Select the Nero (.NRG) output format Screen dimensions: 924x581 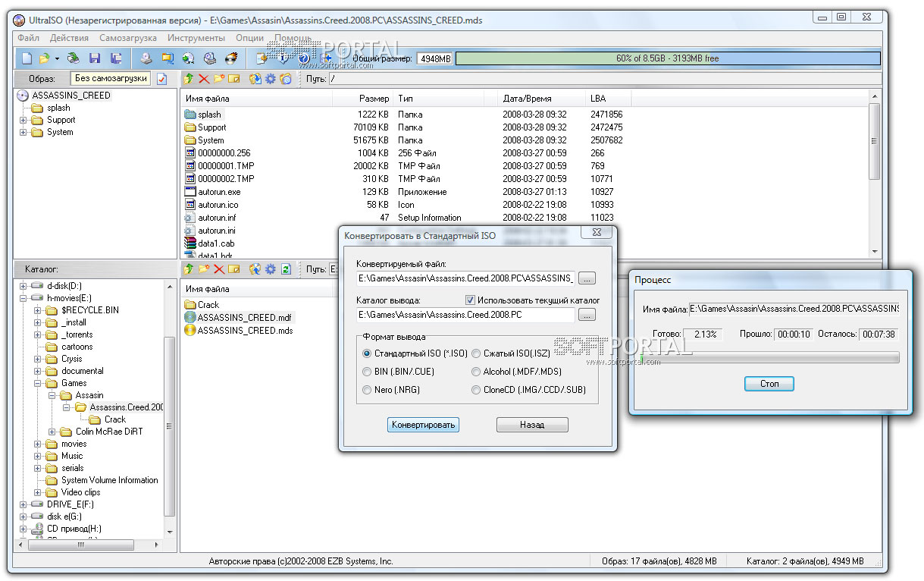coord(368,390)
